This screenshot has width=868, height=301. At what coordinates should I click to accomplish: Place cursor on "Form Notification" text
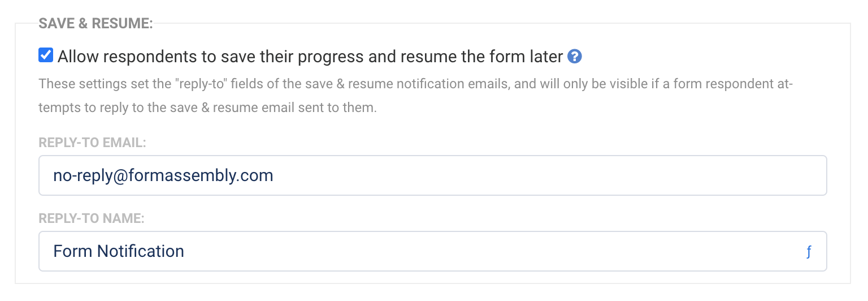tap(119, 251)
